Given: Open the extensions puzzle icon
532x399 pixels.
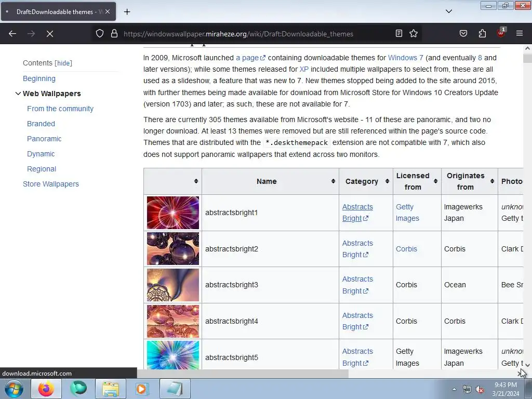Looking at the screenshot, I should coord(482,33).
